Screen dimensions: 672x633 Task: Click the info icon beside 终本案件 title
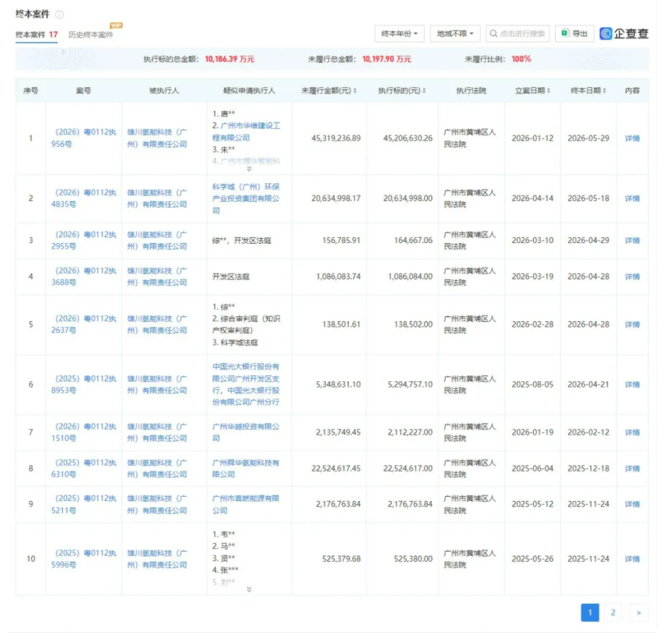point(60,14)
